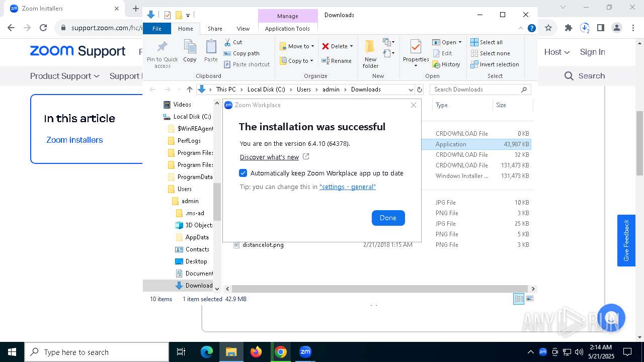Open the settings - general link
Image resolution: width=644 pixels, height=362 pixels.
[347, 187]
